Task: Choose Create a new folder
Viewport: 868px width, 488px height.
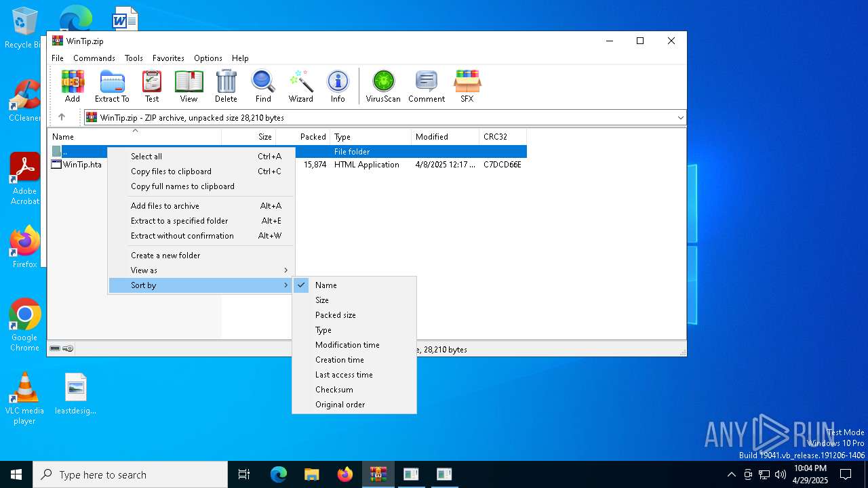Action: coord(201,256)
